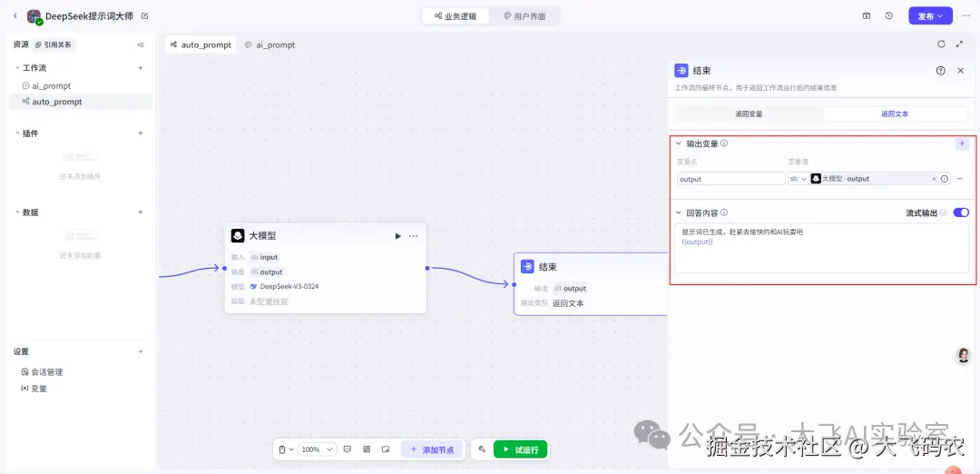
Task: Choose 返回变量 output mode tab
Action: [749, 114]
